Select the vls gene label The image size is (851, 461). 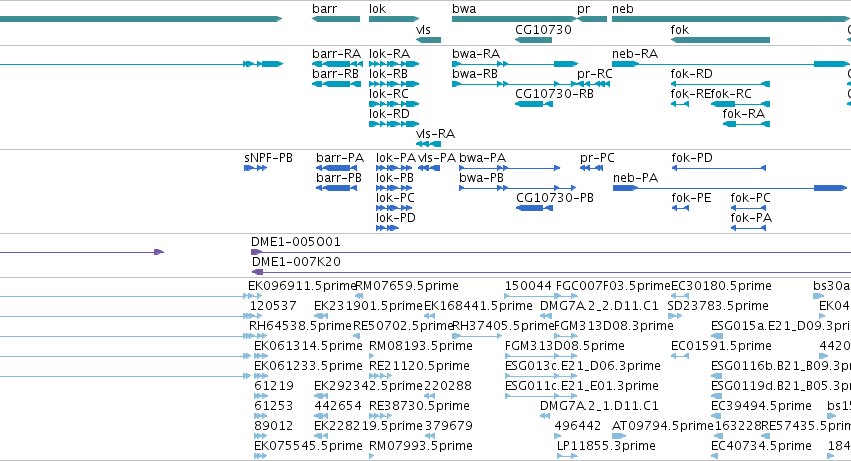(423, 29)
